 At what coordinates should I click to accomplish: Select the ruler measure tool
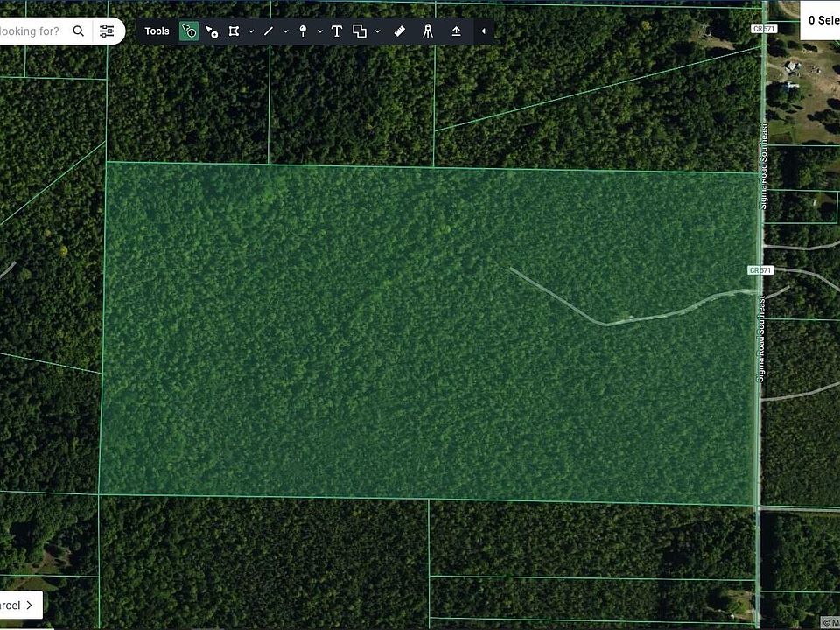400,31
